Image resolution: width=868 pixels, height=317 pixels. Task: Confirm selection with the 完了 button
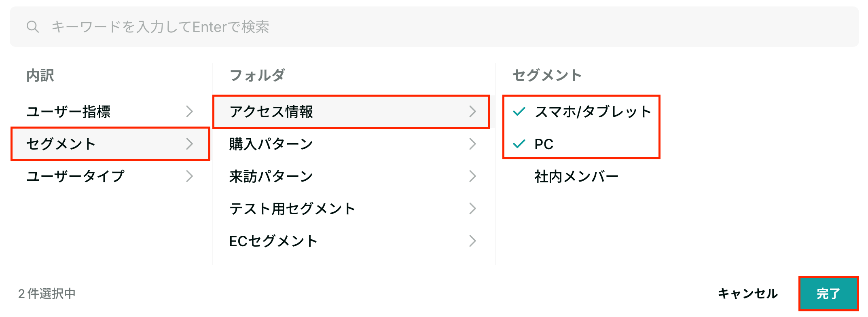[828, 294]
